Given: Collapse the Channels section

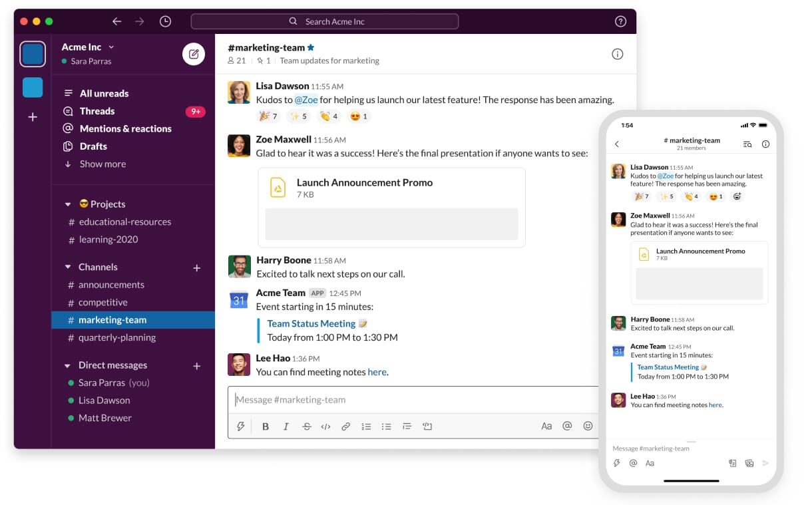Looking at the screenshot, I should coord(68,267).
